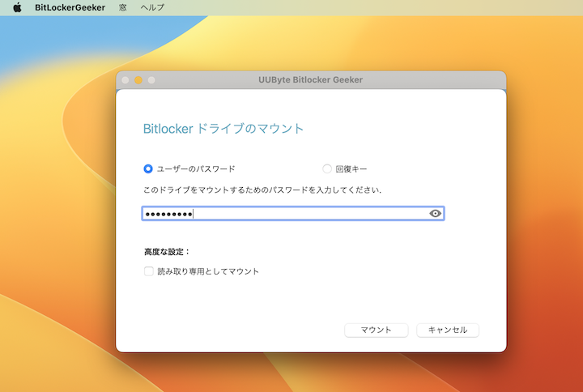The width and height of the screenshot is (583, 392).
Task: Click the password instruction text このドライブをマウント…
Action: pyautogui.click(x=262, y=190)
